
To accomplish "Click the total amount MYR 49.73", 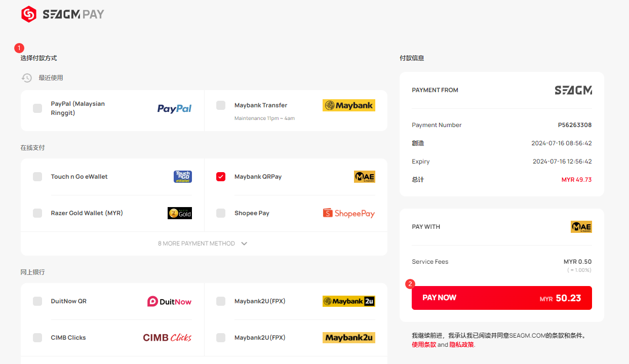I will click(577, 180).
